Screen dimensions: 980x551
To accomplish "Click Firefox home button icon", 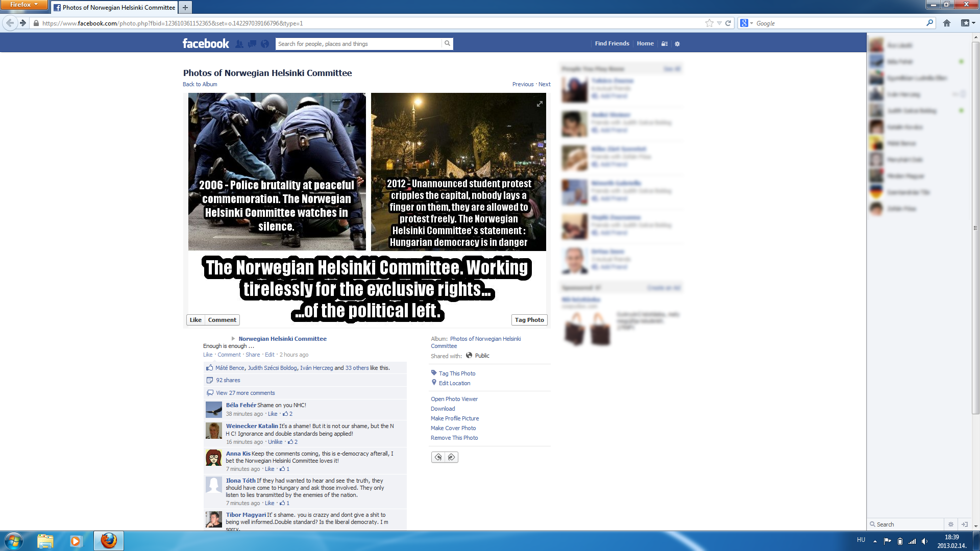I will 946,23.
